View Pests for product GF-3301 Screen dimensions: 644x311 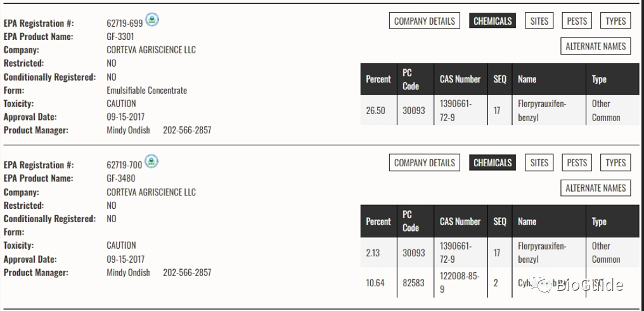[577, 21]
